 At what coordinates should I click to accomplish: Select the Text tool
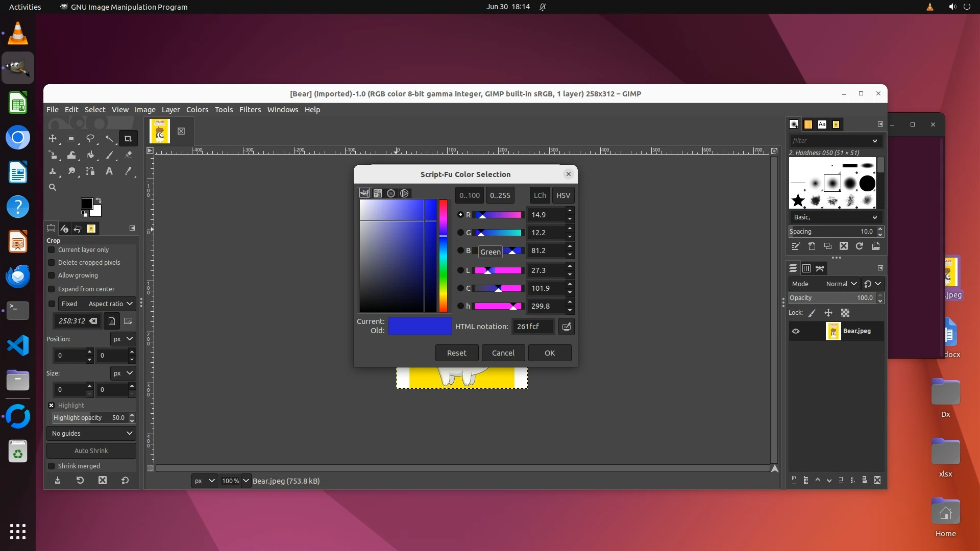109,171
